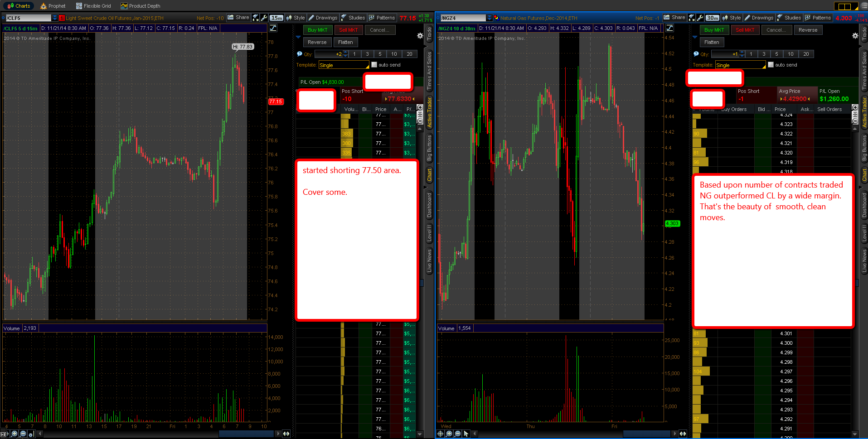This screenshot has width=868, height=439.
Task: Click Cancel in NGZ4 trader
Action: (x=776, y=30)
